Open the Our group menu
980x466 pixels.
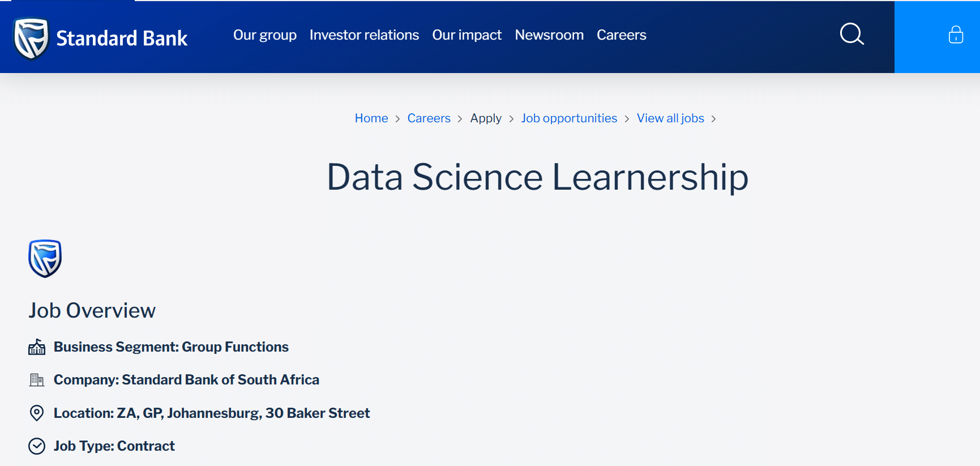265,35
